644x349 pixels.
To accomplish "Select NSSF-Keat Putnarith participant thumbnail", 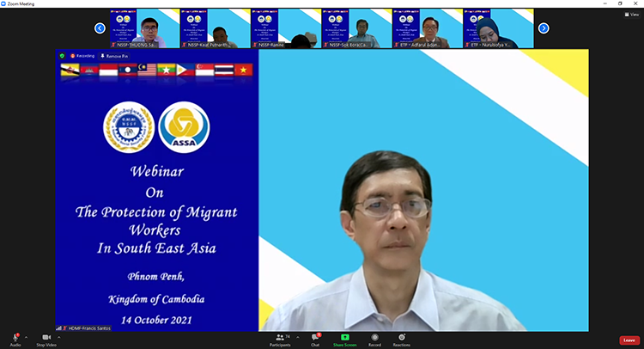I will click(x=216, y=28).
